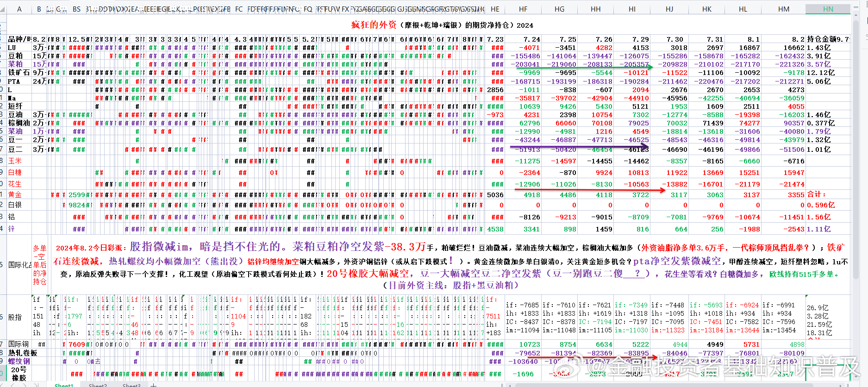This screenshot has width=868, height=387.
Task: Click the 5.06亿 amount cell
Action: tap(818, 81)
